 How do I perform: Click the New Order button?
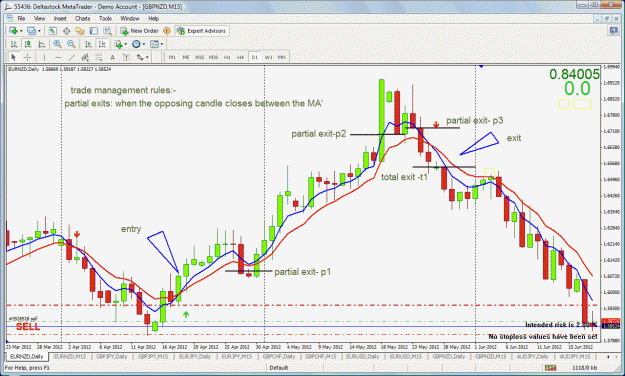140,31
